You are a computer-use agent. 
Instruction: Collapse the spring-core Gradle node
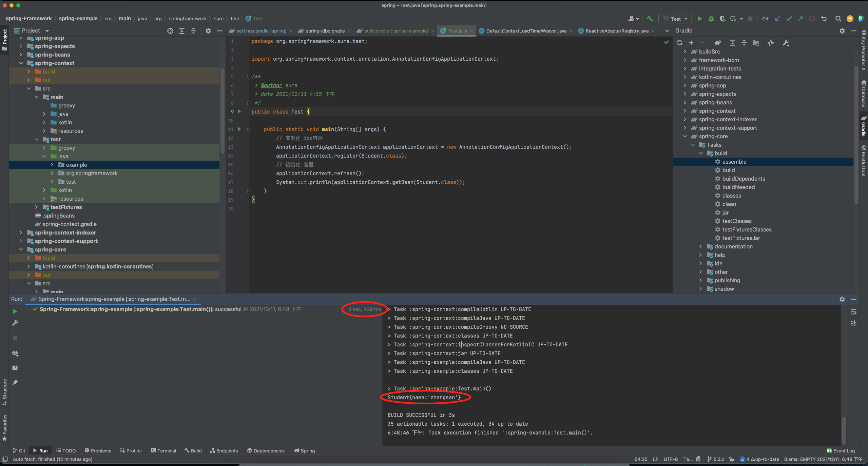(x=685, y=136)
